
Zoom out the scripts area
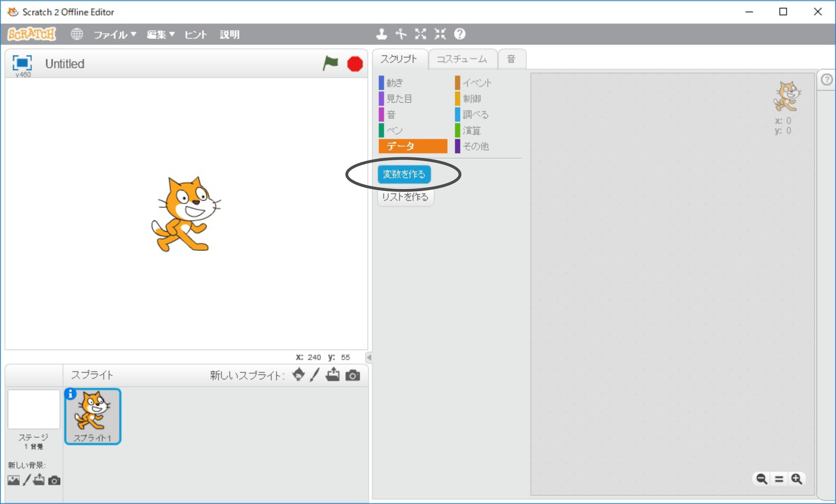762,479
